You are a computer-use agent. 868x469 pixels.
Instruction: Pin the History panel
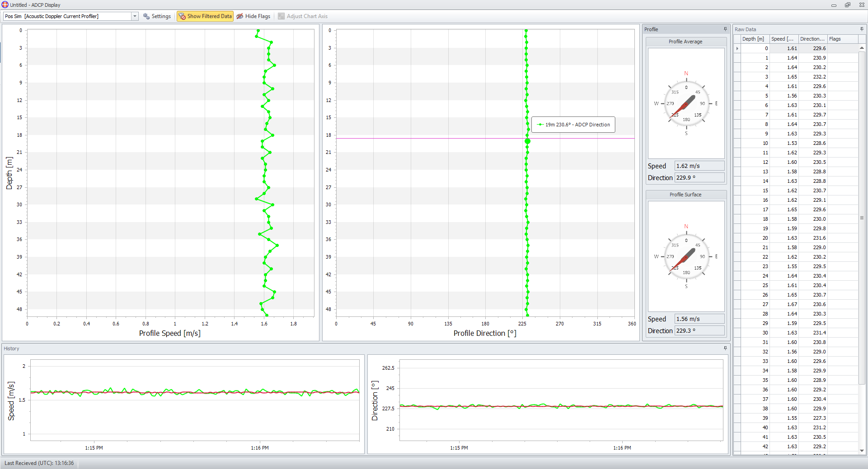click(725, 348)
